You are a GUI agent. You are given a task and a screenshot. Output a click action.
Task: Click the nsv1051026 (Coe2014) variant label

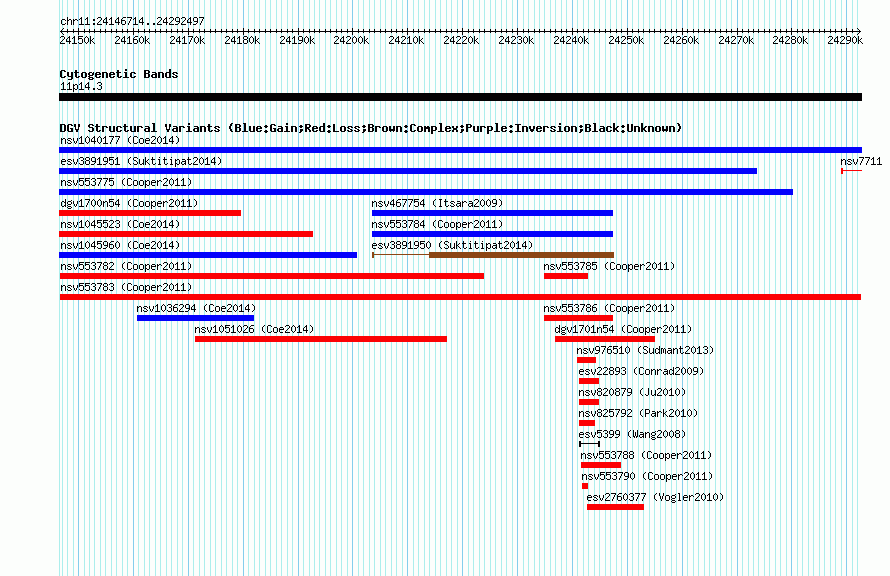pyautogui.click(x=254, y=329)
